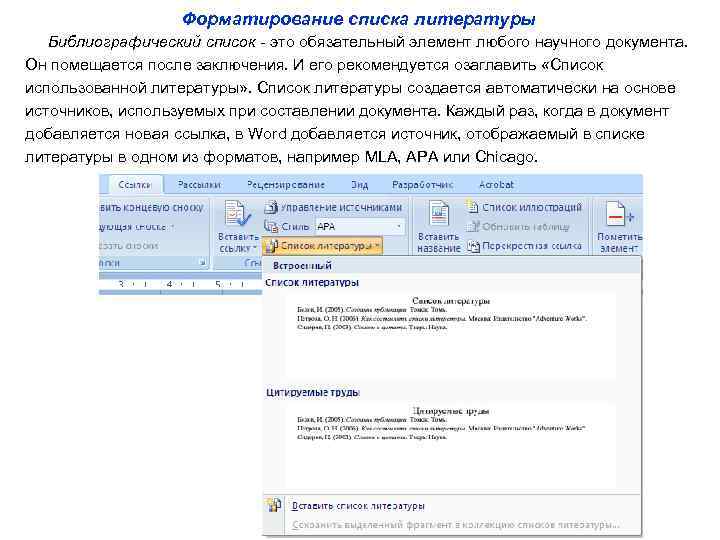Viewport: 720px width, 540px height.
Task: Click the Перекрестная ссылка icon
Action: 473,246
